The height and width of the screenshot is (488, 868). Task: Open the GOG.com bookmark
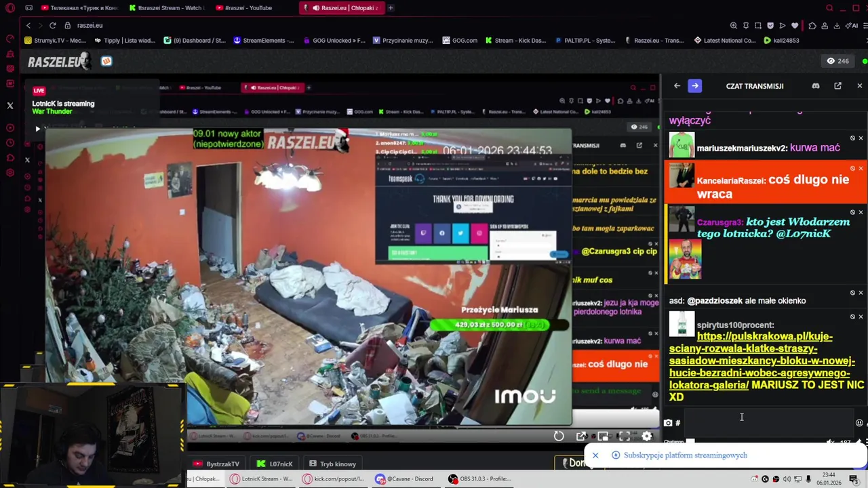click(460, 41)
